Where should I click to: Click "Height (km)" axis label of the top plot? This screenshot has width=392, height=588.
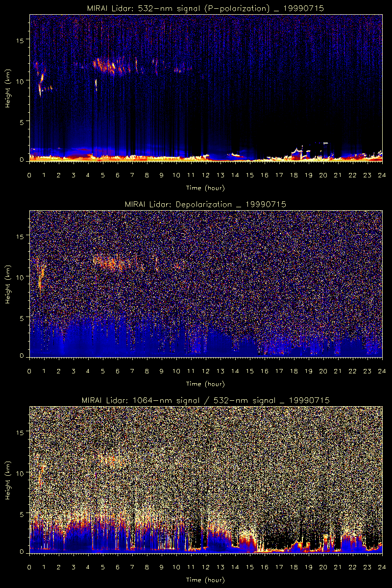[8, 88]
